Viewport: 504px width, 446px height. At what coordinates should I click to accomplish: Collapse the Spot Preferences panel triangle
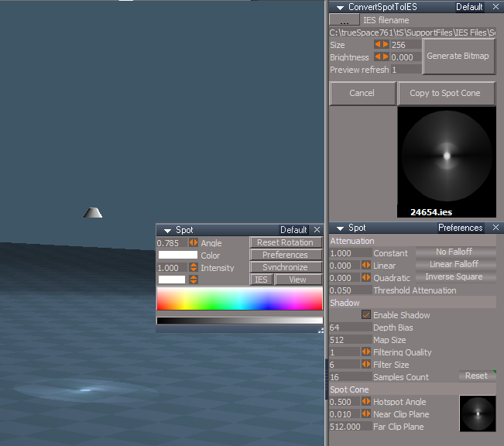[340, 228]
